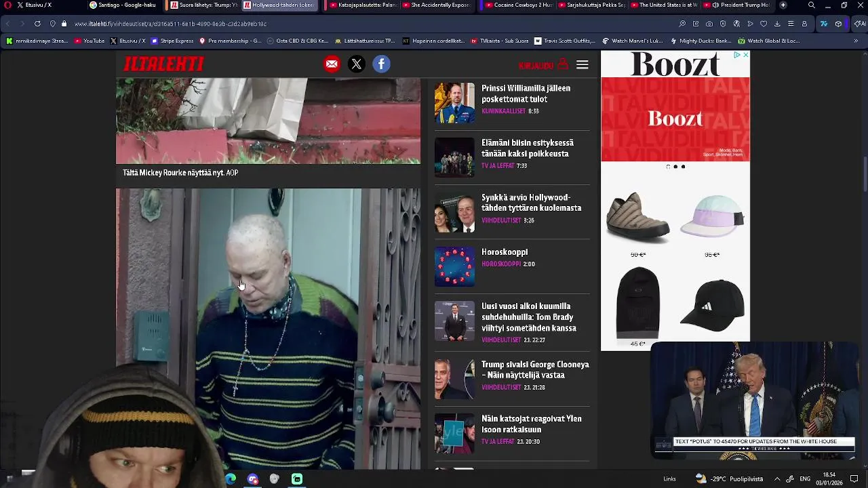Show hidden system tray icons chevron
The width and height of the screenshot is (868, 488).
777,479
